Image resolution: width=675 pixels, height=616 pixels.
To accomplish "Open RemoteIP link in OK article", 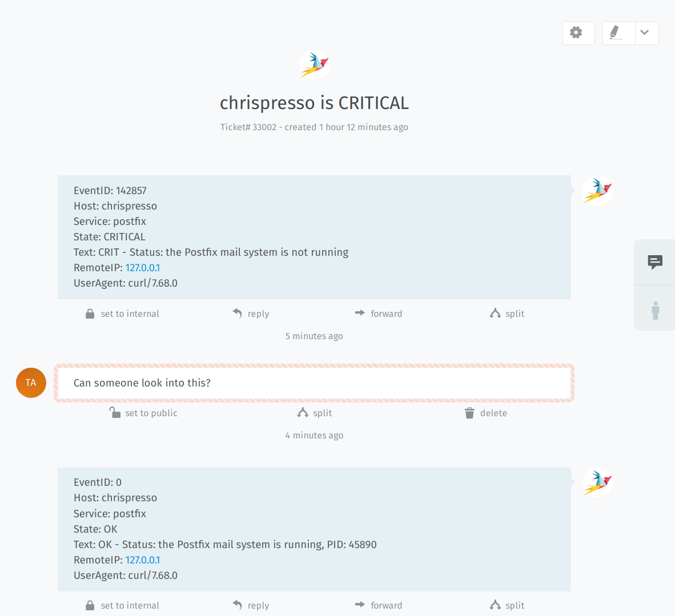I will click(x=143, y=560).
